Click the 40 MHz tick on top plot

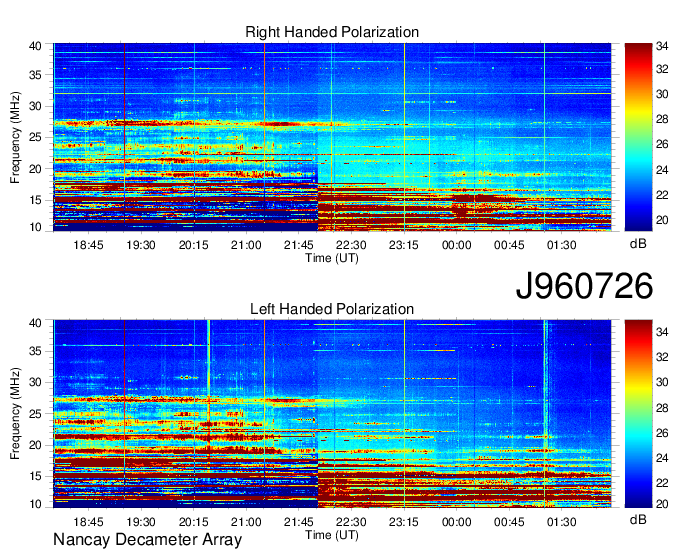[x=35, y=46]
